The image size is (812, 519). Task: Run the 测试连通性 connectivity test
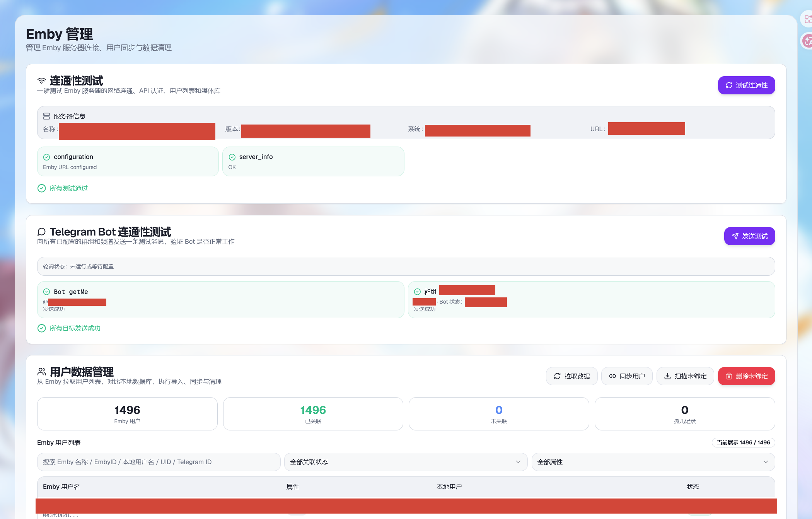tap(746, 85)
